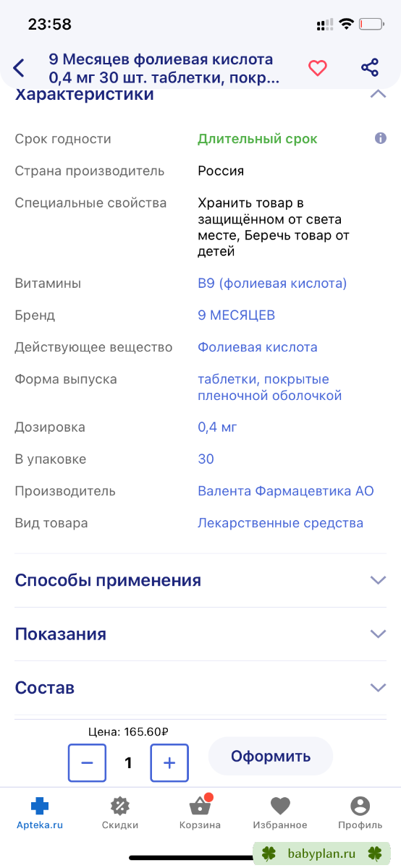Open Скидки discounts tab

tap(120, 812)
